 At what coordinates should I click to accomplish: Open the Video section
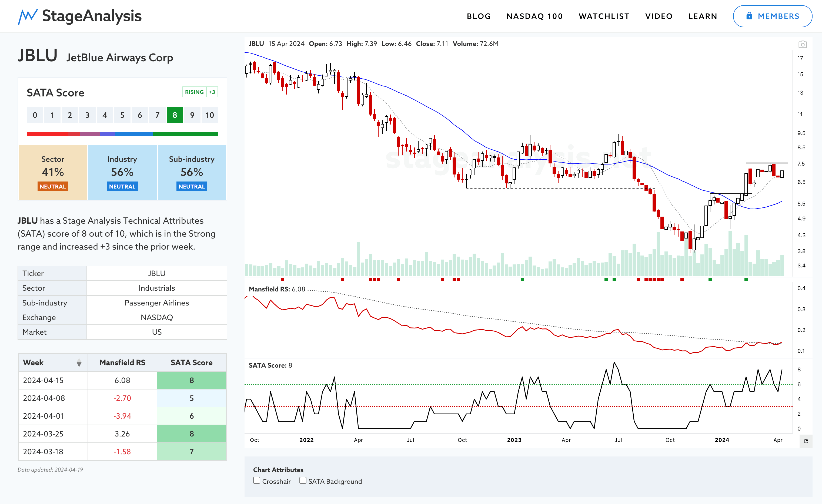(659, 16)
